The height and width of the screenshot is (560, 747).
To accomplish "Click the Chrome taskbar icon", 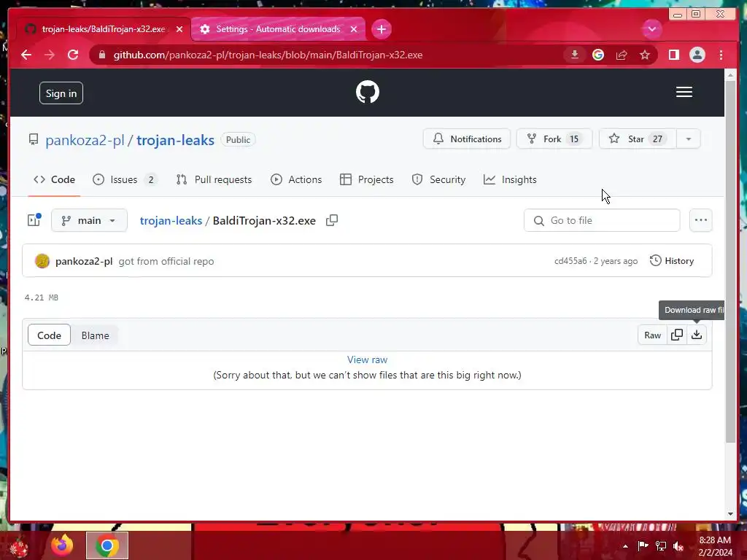I will [x=107, y=545].
